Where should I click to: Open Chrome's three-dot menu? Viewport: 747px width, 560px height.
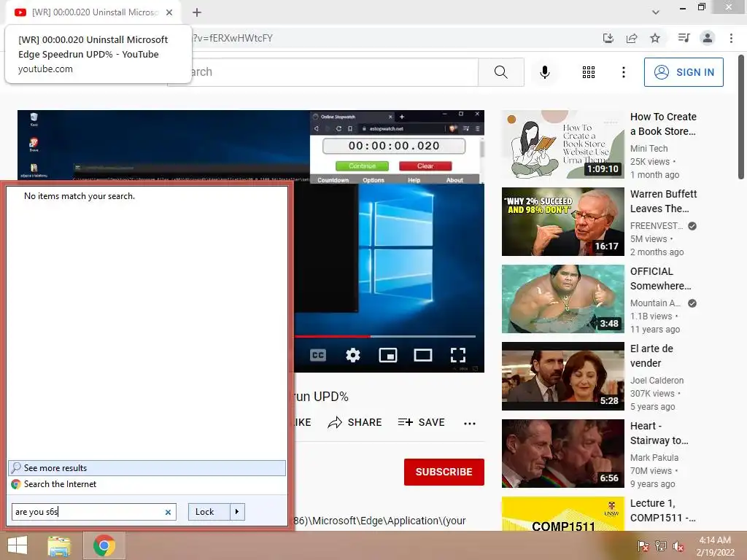731,38
